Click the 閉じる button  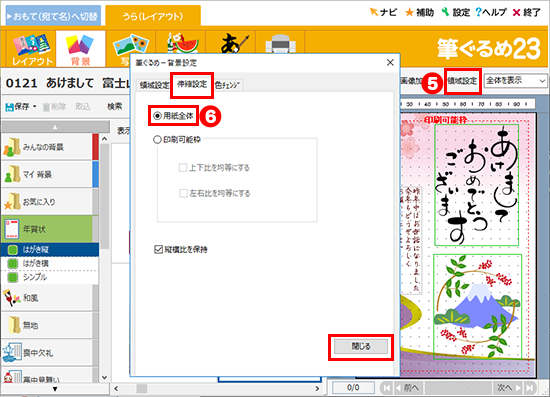pyautogui.click(x=361, y=347)
